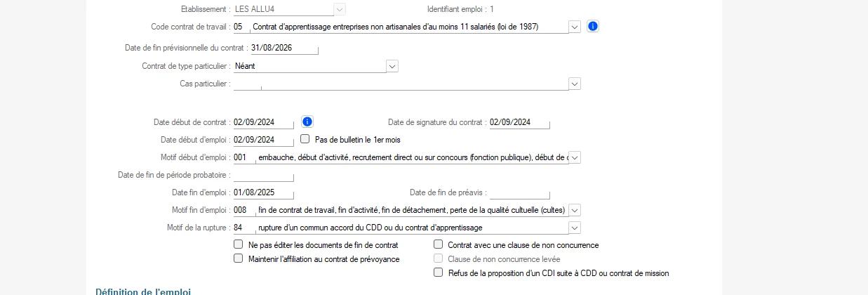Check Ne pas éditer les documents de fin de contrat

[x=239, y=245]
